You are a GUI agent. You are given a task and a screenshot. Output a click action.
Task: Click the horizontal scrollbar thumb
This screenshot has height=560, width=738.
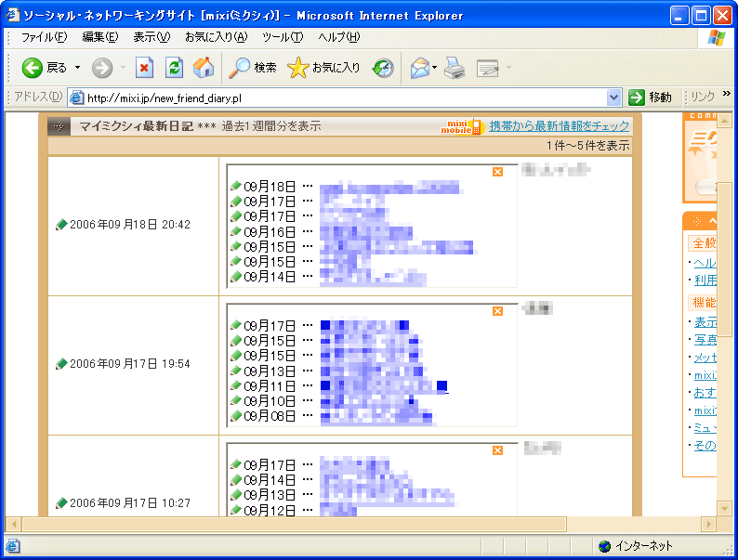[x=294, y=524]
